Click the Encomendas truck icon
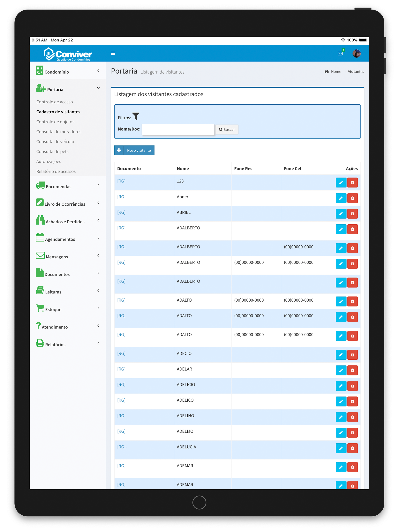 coord(40,185)
